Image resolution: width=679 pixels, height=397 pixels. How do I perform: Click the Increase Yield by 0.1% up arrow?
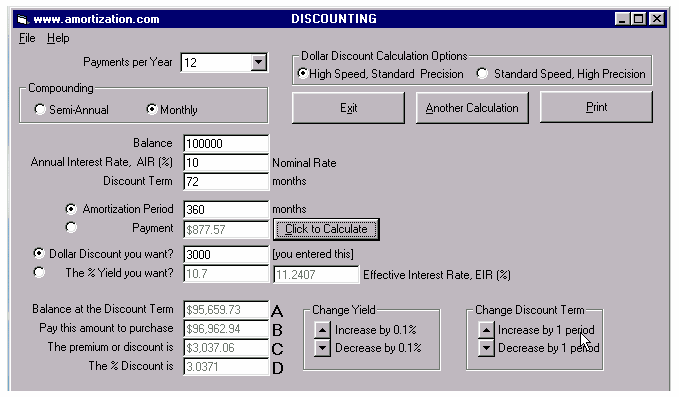(322, 330)
